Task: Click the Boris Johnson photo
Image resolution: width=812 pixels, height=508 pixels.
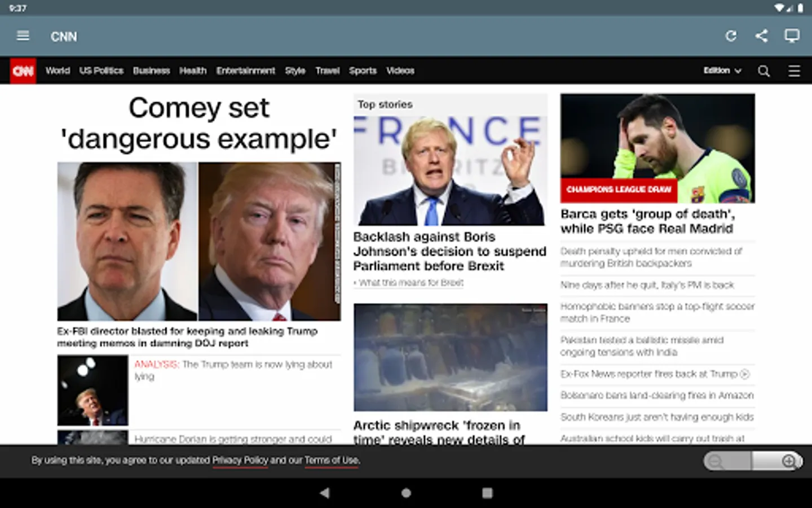Action: point(450,170)
